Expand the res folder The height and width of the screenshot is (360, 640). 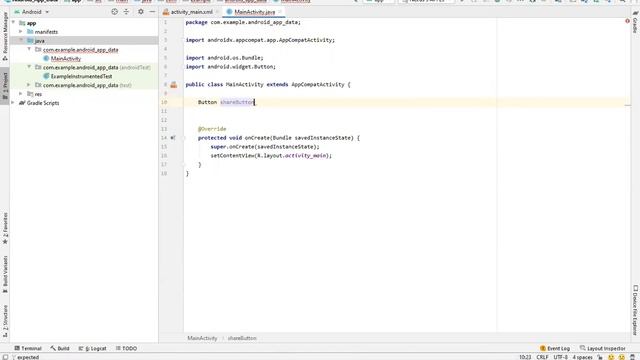click(21, 94)
